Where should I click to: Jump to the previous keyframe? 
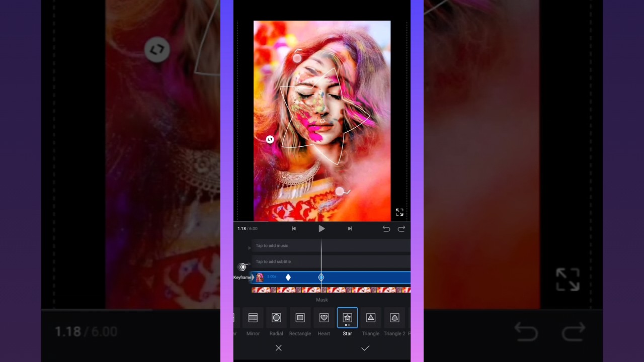point(294,229)
